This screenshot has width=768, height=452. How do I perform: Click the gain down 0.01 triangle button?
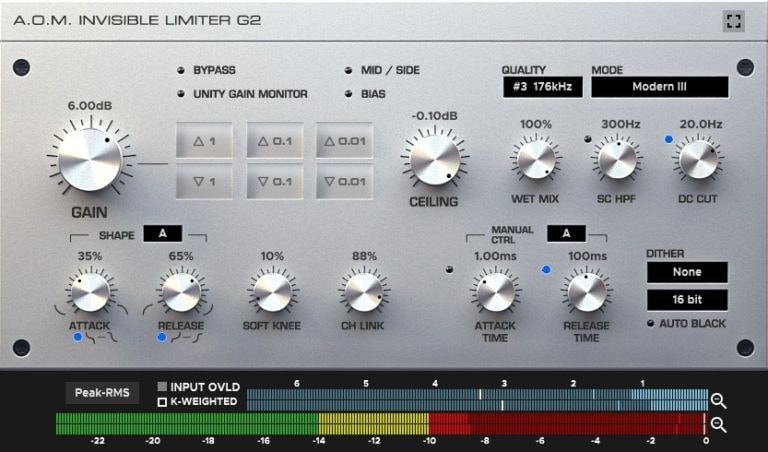[344, 182]
